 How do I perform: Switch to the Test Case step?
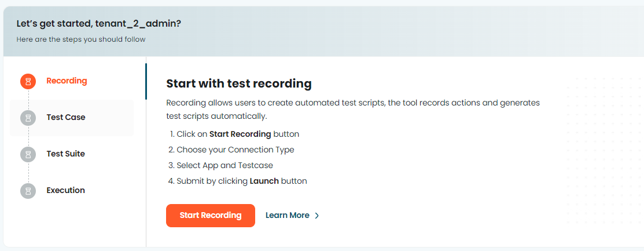(x=66, y=117)
